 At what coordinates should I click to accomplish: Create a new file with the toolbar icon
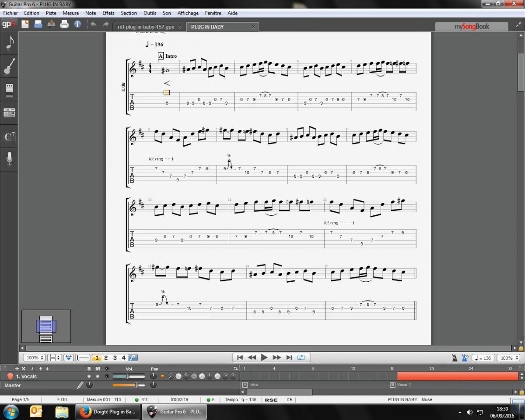coord(25,24)
